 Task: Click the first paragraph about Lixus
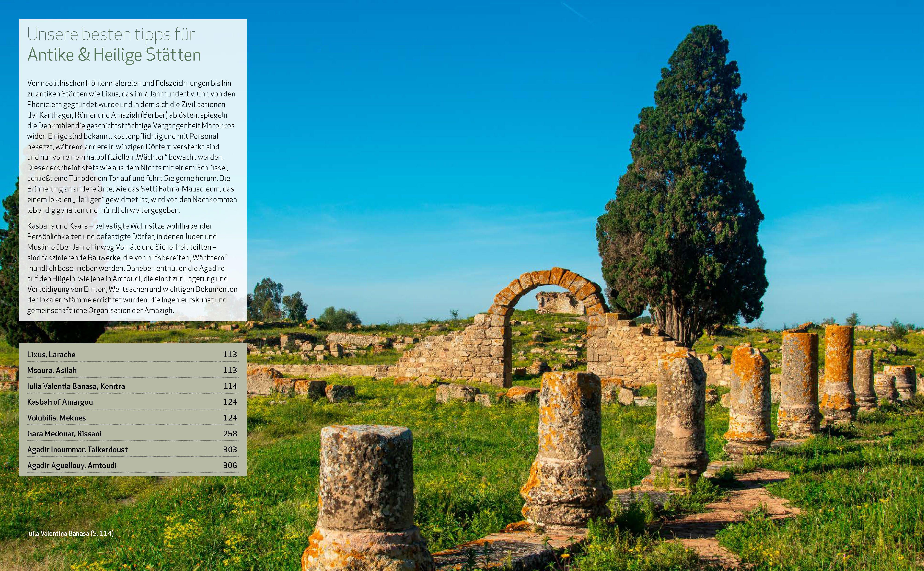click(131, 147)
